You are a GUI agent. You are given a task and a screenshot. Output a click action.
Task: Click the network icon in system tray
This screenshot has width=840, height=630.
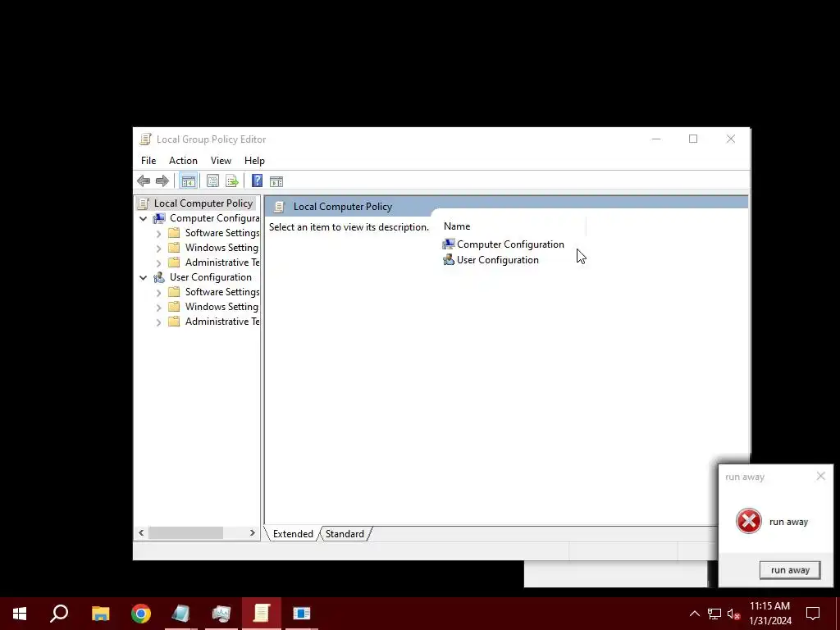pyautogui.click(x=714, y=614)
